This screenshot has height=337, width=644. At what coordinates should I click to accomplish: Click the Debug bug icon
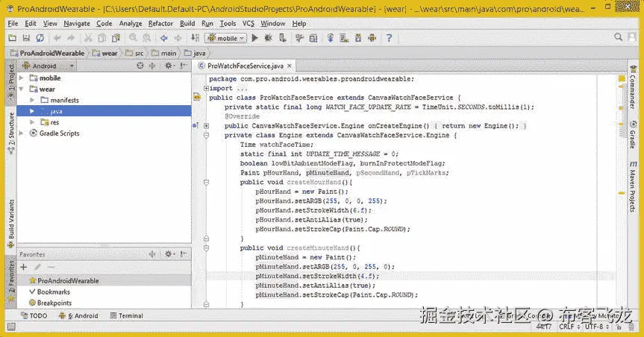[x=268, y=38]
